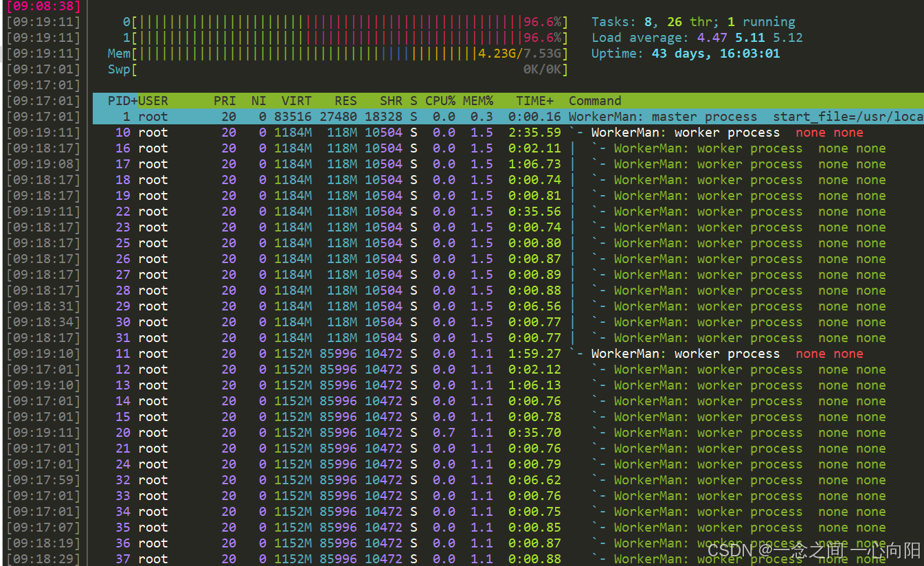Sort by the CPU% column header

(x=440, y=101)
